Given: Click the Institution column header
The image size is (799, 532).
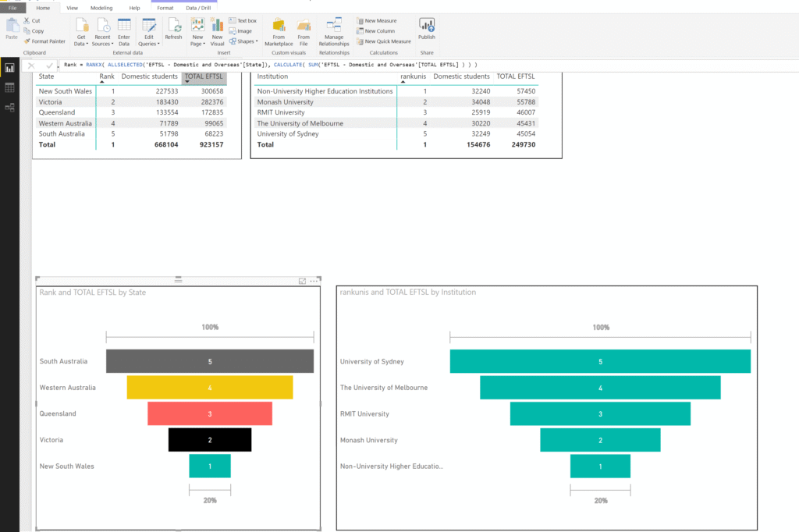Looking at the screenshot, I should [x=272, y=76].
